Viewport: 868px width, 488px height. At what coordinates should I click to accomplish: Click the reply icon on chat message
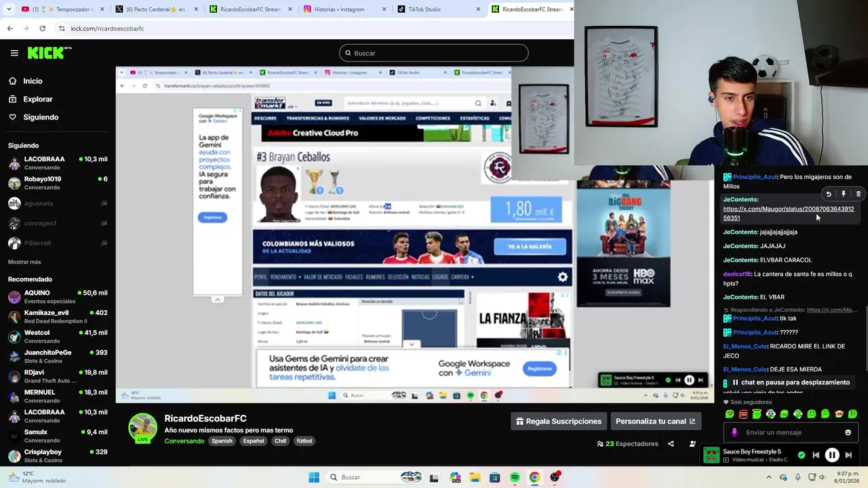(x=829, y=194)
